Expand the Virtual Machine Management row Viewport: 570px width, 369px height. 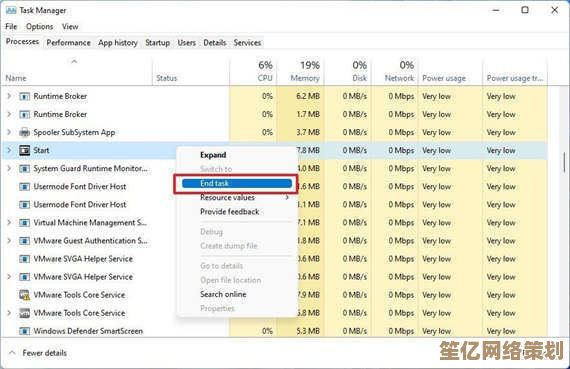click(9, 222)
